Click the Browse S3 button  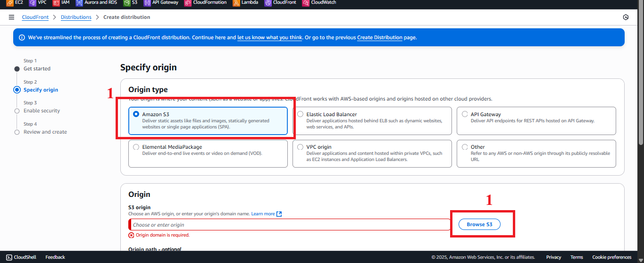pos(479,224)
